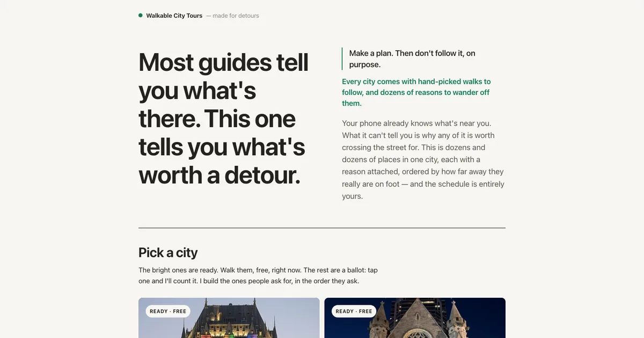Click the 'The bright ones are ready' description
The width and height of the screenshot is (644, 338).
[x=258, y=275]
